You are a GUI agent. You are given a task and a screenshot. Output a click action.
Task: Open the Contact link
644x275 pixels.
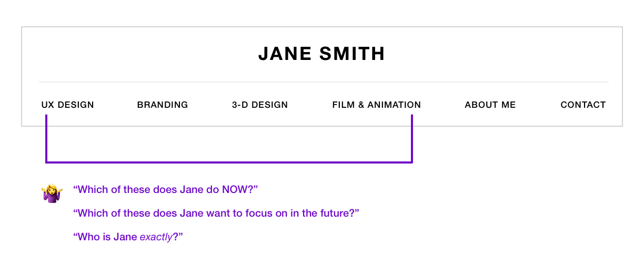(x=583, y=105)
